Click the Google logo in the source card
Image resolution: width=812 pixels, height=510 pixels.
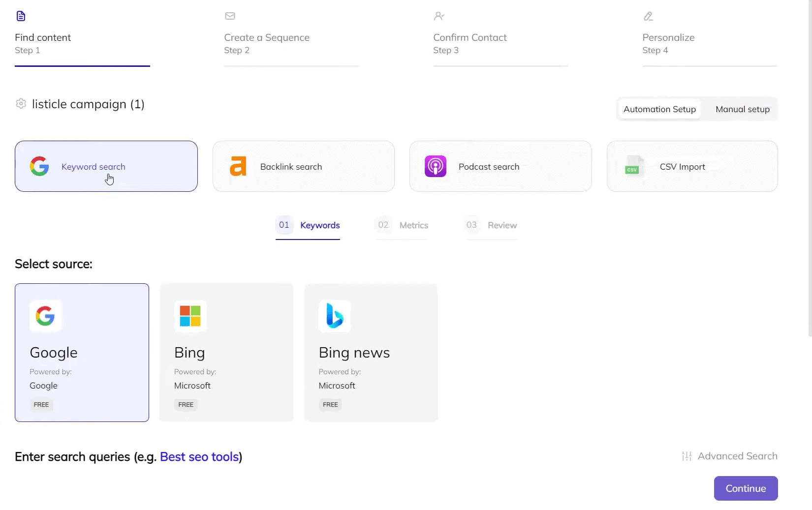45,316
